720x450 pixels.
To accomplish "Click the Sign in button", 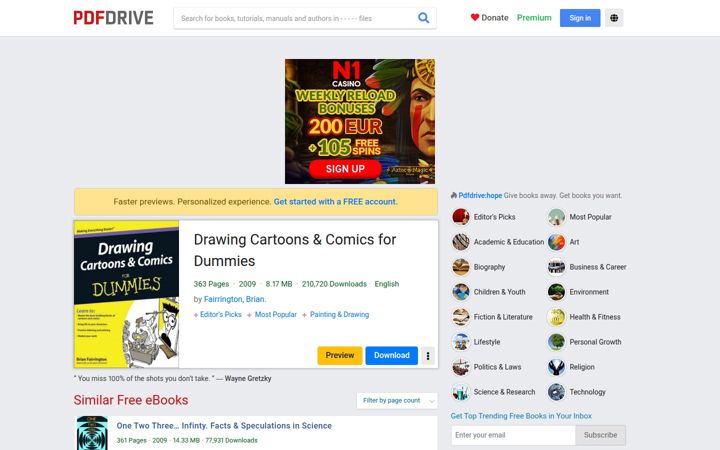I will click(580, 18).
